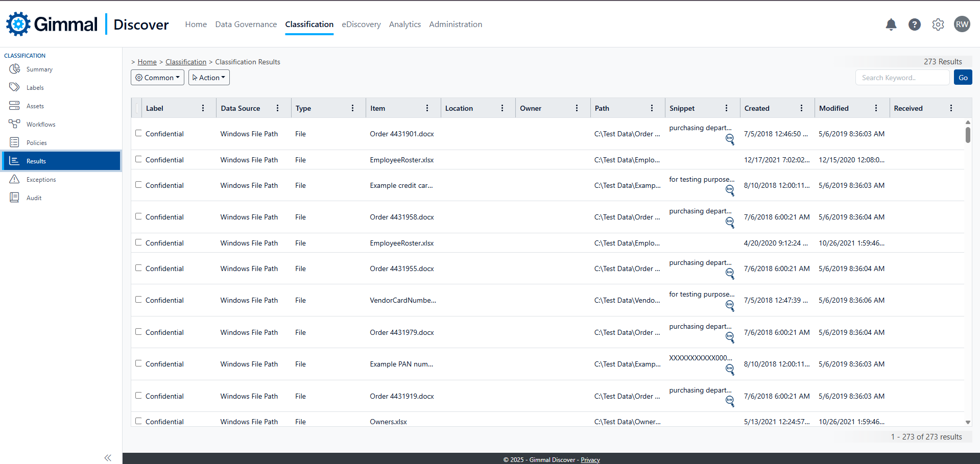The image size is (980, 464).
Task: Click the keyword snippet magnifier for Order 4431901.docx
Action: point(730,139)
